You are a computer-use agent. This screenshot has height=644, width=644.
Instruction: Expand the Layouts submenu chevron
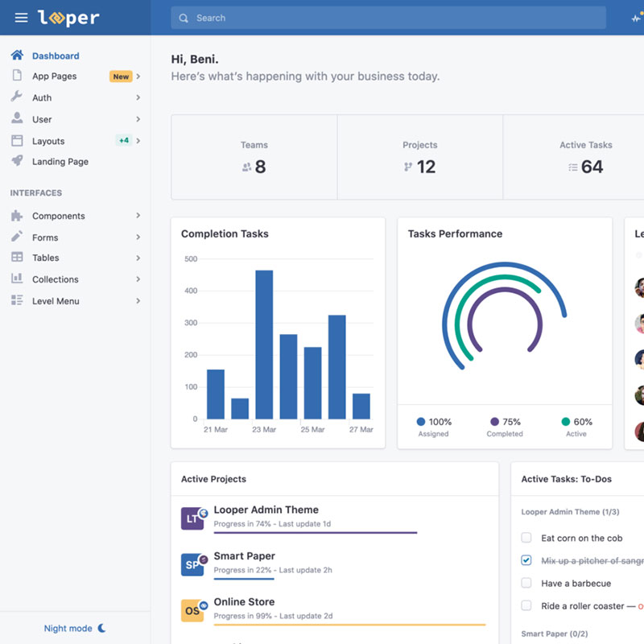tap(138, 141)
